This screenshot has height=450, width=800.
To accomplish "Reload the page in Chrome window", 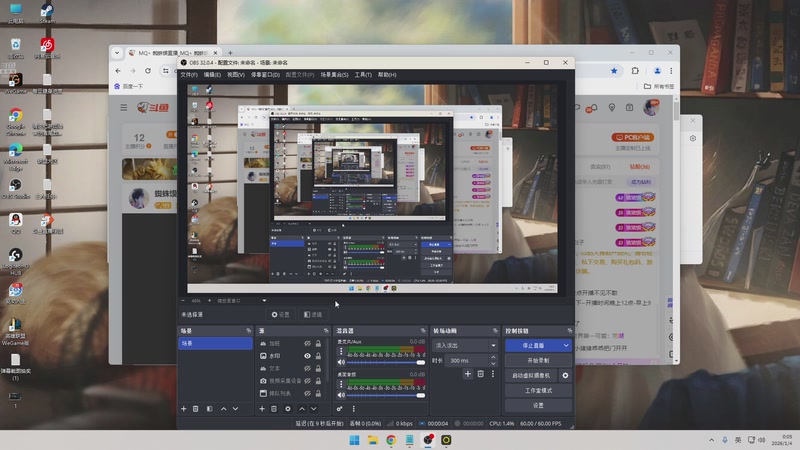I will 148,71.
